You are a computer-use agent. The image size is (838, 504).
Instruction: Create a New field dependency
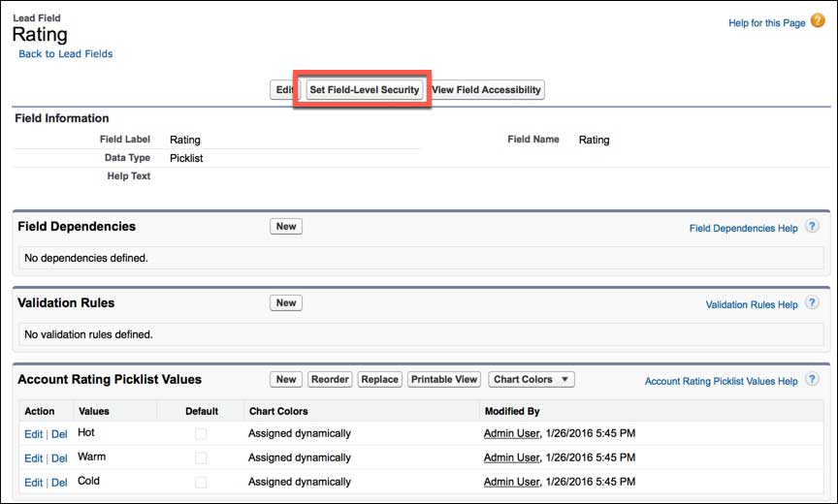[286, 227]
